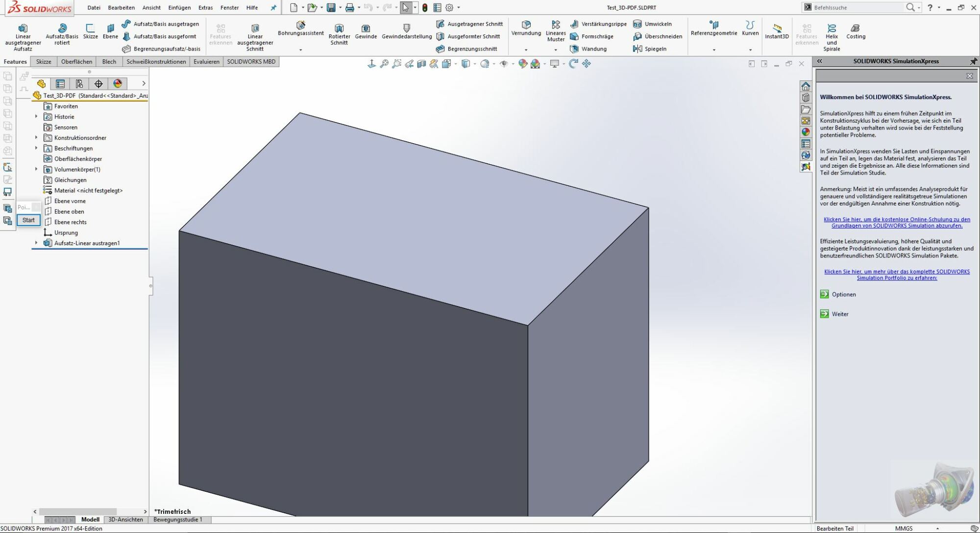Select Verstärkungsrippe tool
The image size is (980, 533).
click(598, 24)
